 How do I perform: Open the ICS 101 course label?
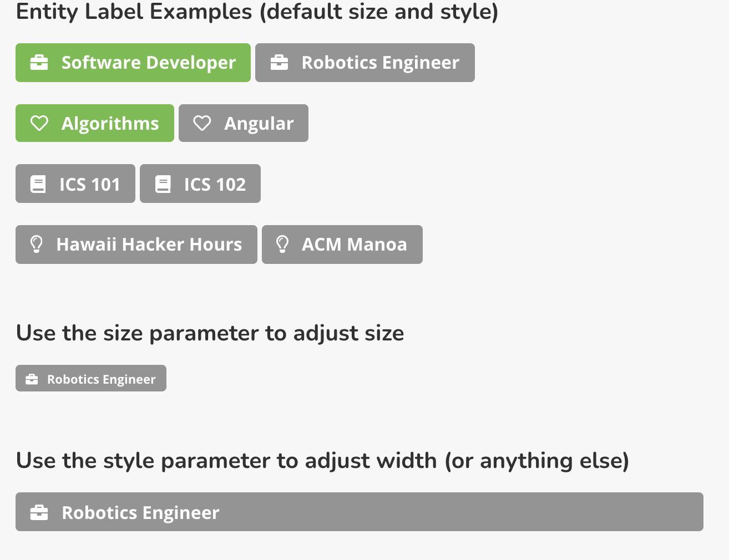point(75,184)
